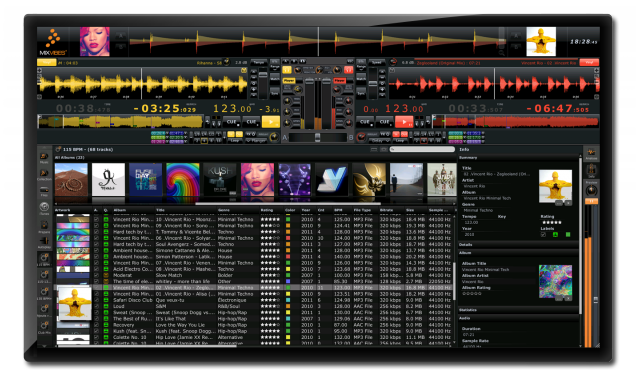The height and width of the screenshot is (376, 636).
Task: Sort the track list by the Genre column
Action: [224, 210]
